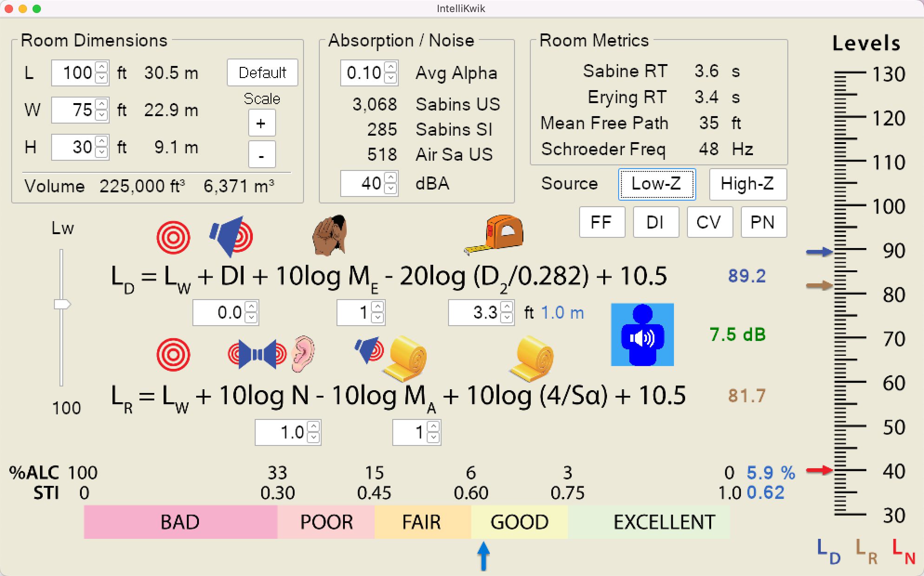Click the pink ear icon
The height and width of the screenshot is (576, 924).
tap(303, 354)
